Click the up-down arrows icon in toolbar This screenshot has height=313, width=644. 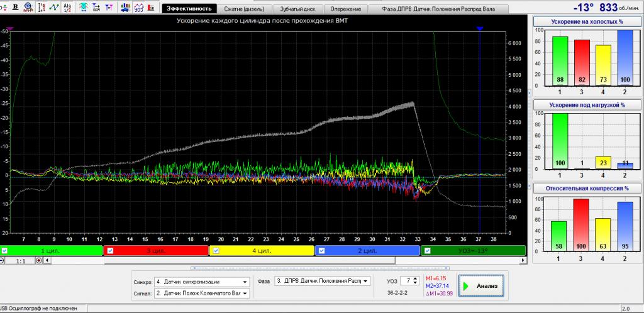pos(3,7)
